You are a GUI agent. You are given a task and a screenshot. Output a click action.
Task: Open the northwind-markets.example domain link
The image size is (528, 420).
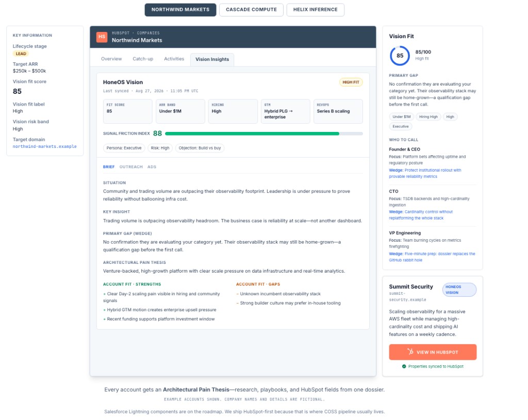44,146
